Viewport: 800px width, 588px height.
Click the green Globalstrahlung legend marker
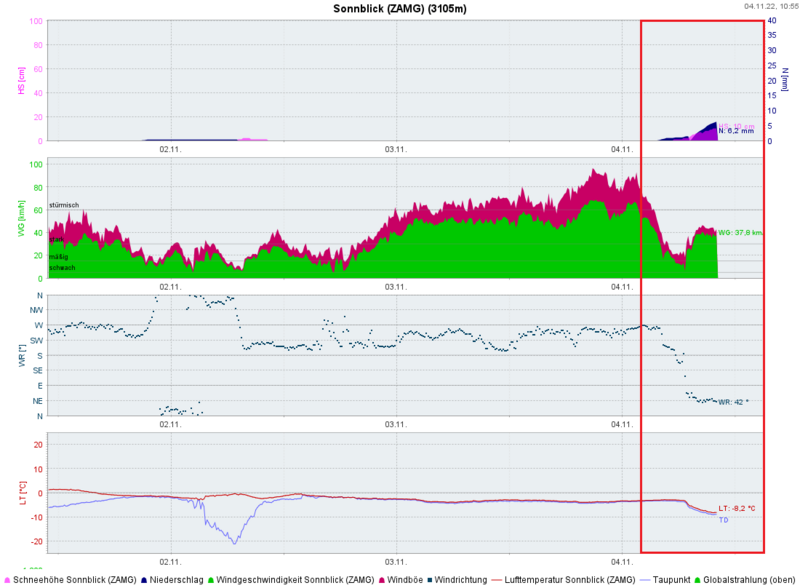(697, 580)
